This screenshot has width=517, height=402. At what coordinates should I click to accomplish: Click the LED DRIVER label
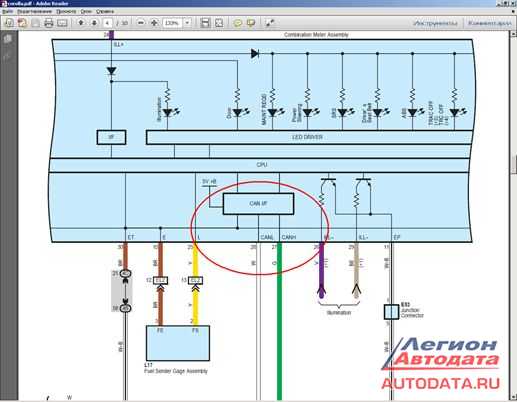307,137
